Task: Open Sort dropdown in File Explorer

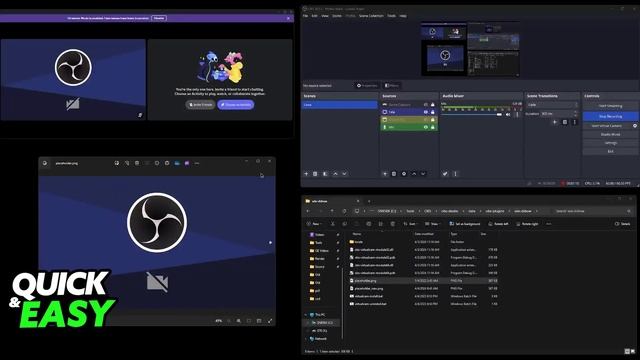Action: point(410,224)
